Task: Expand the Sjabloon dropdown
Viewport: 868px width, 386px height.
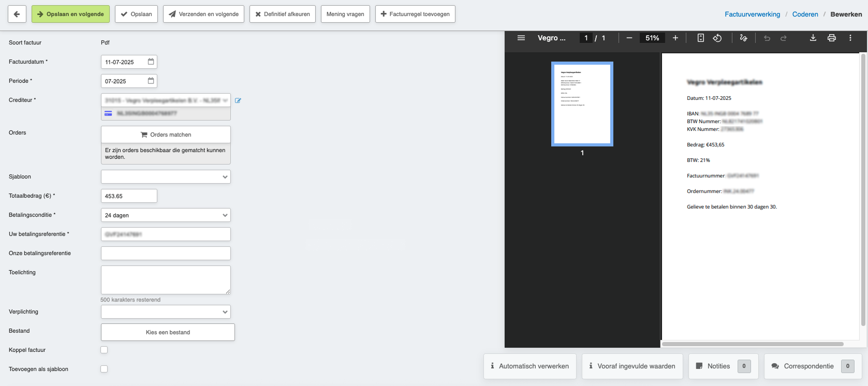Action: coord(166,177)
